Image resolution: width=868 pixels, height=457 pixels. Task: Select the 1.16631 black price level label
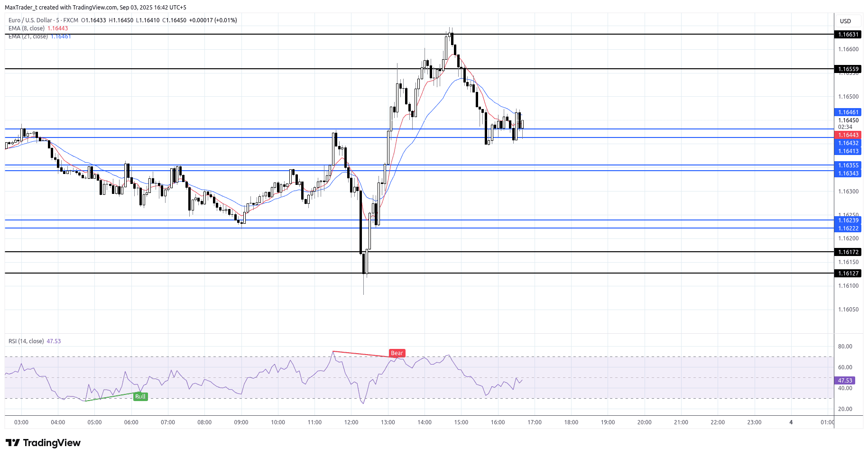(848, 35)
